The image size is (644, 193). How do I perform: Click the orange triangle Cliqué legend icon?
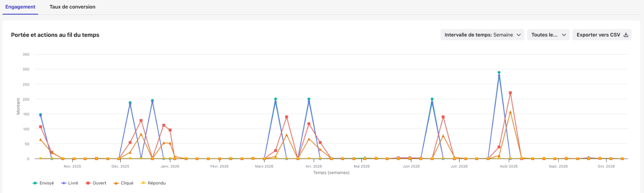point(115,183)
